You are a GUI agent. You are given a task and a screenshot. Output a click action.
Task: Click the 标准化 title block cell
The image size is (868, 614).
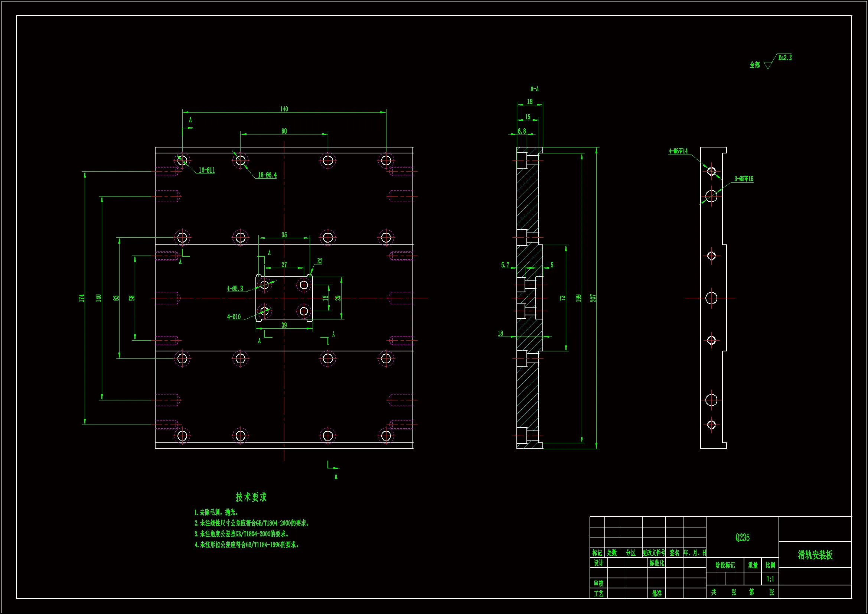tap(657, 563)
